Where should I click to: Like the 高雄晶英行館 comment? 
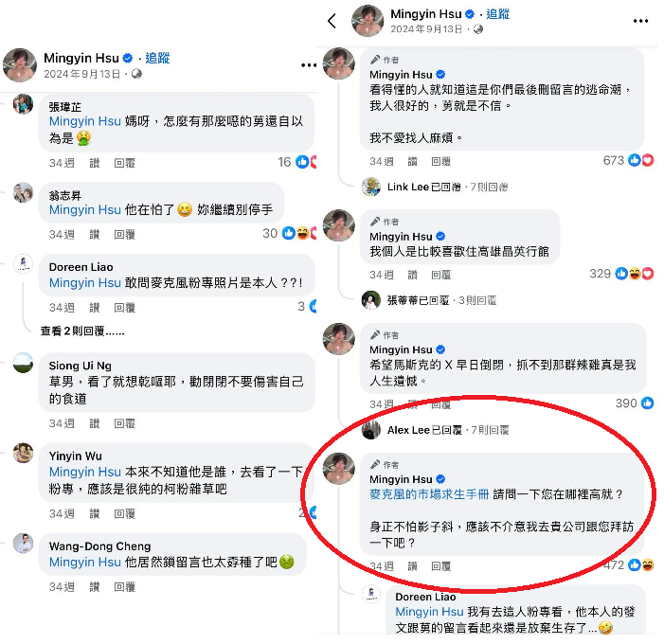click(412, 276)
